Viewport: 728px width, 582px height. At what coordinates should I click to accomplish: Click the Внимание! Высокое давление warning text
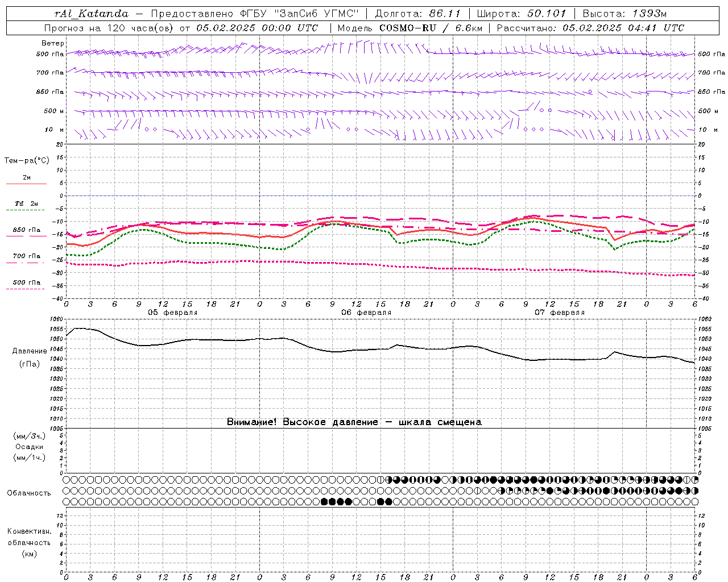tap(354, 422)
